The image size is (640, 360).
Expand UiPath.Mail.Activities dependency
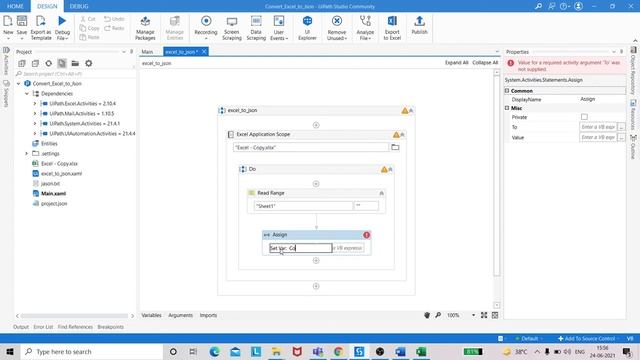[35, 113]
